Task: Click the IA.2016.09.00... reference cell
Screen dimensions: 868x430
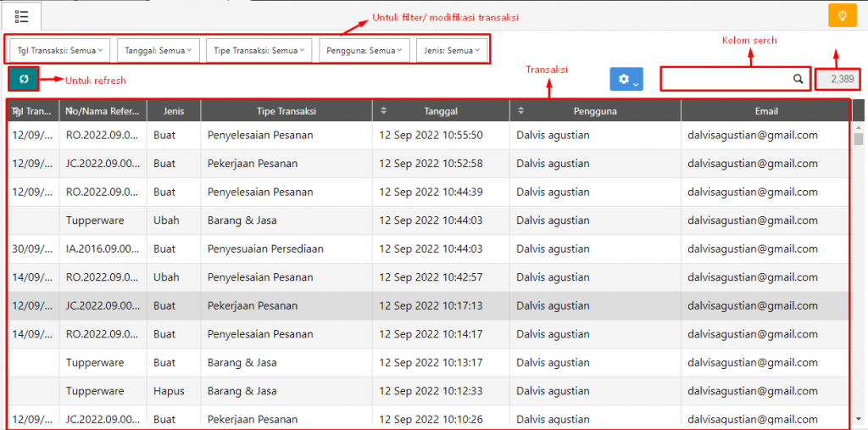Action: tap(103, 249)
